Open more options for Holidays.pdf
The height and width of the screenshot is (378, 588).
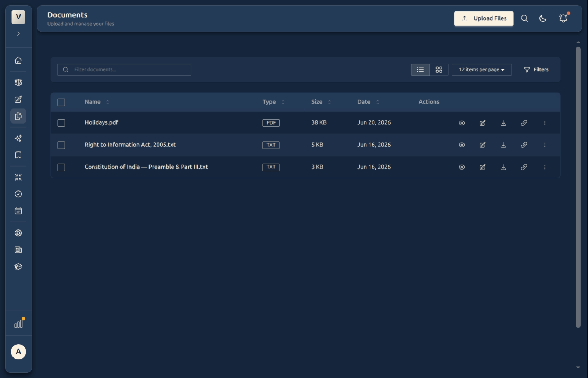click(x=545, y=123)
